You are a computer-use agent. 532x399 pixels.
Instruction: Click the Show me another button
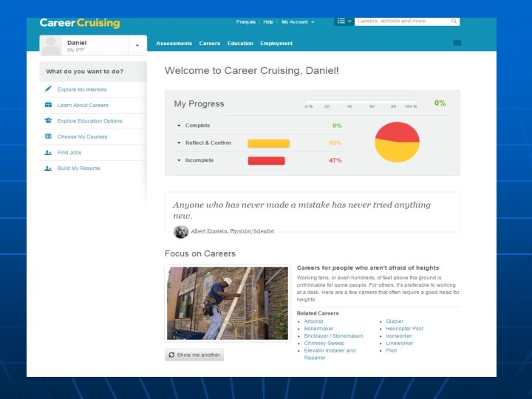(194, 355)
